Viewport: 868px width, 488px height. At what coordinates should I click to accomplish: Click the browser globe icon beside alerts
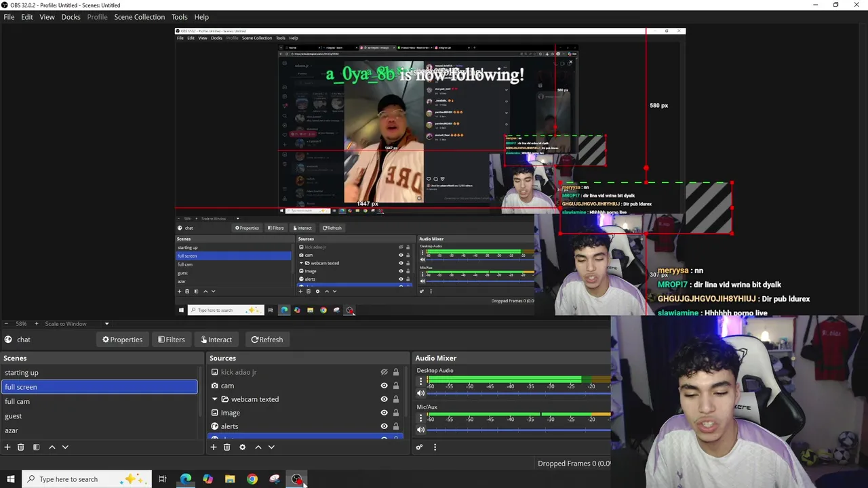[215, 426]
